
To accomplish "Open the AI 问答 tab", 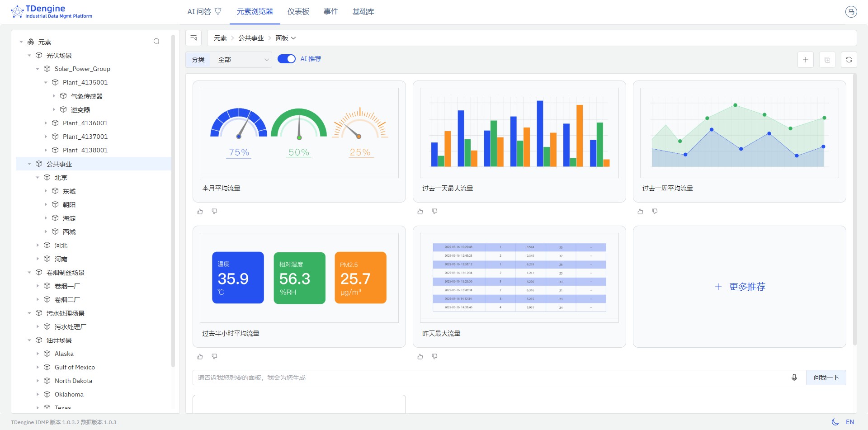I will pos(204,12).
